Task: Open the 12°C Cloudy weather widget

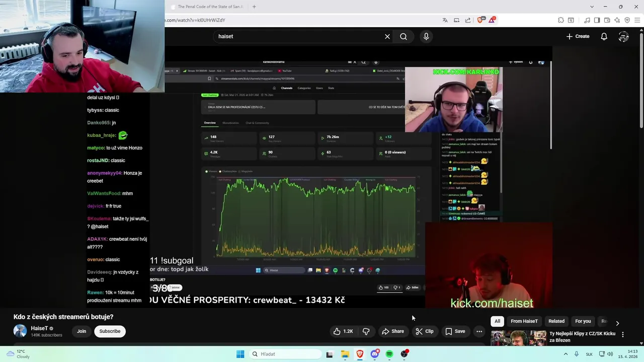Action: tap(18, 354)
